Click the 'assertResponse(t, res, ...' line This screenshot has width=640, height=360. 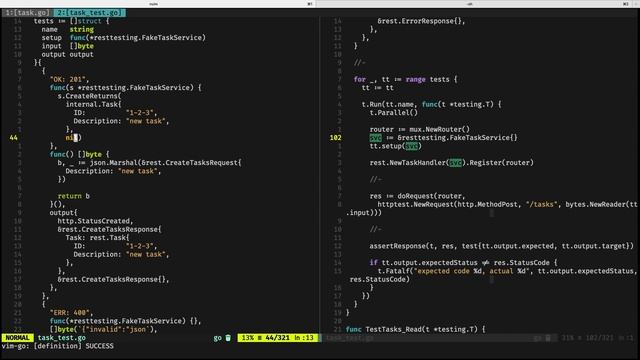(x=501, y=246)
